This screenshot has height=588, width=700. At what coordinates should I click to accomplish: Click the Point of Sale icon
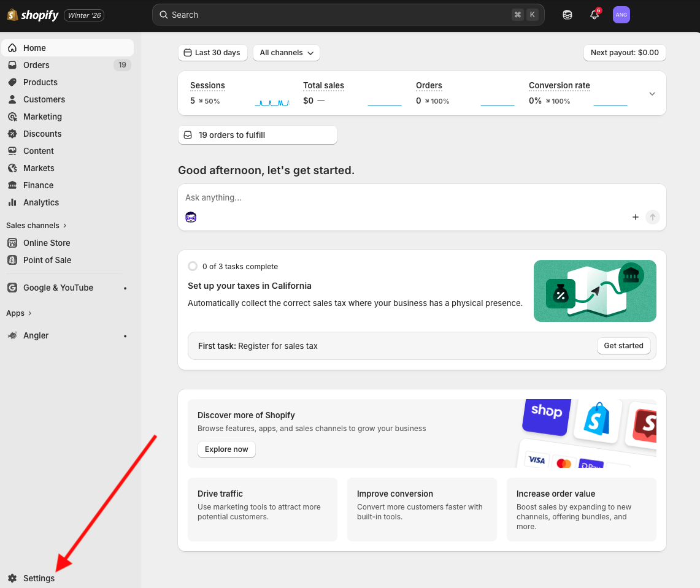(x=12, y=260)
